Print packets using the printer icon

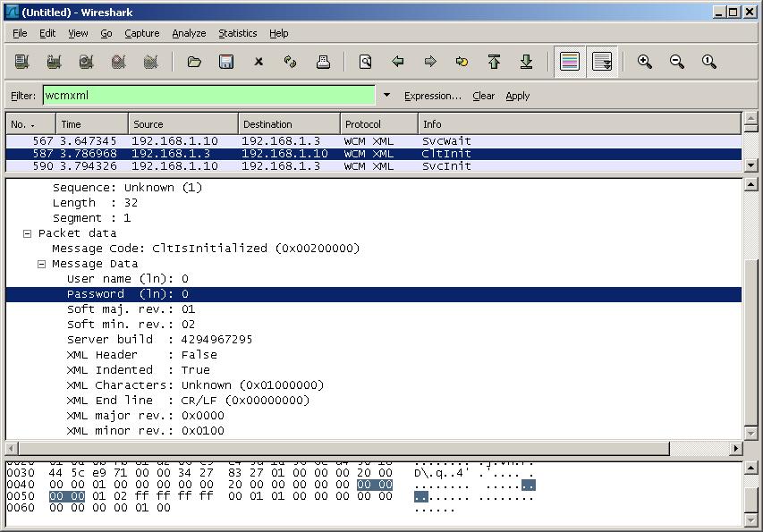click(x=323, y=62)
